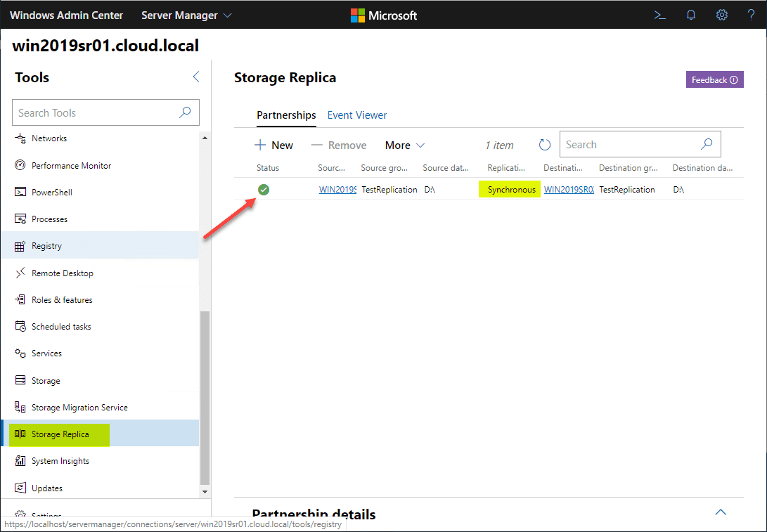Open the Scheduled tasks tool
This screenshot has height=532, width=767.
(61, 327)
